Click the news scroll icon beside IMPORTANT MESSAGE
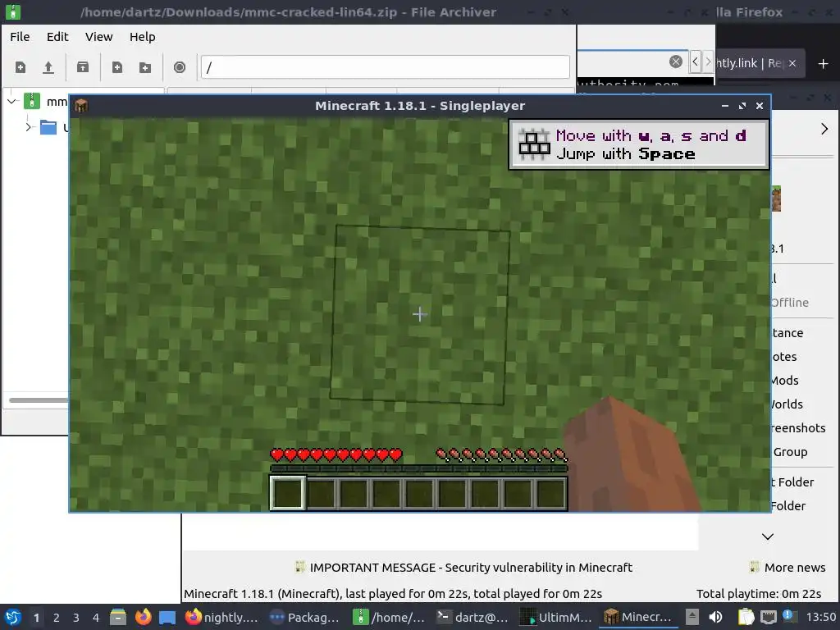This screenshot has height=630, width=840. tap(300, 567)
